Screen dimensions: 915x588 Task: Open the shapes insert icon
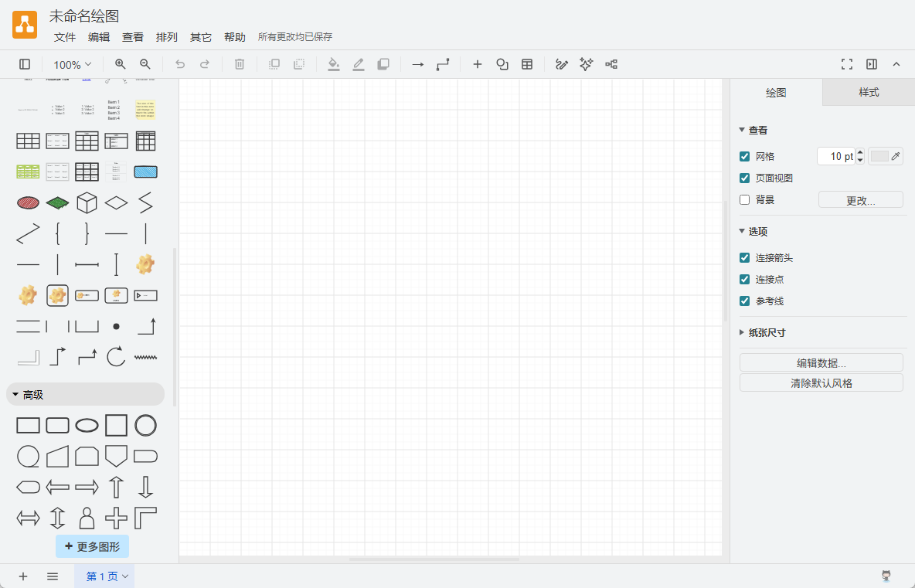point(502,64)
